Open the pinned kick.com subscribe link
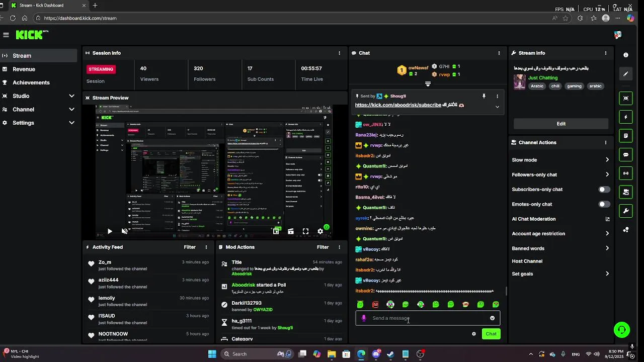Image resolution: width=644 pixels, height=362 pixels. pyautogui.click(x=398, y=105)
